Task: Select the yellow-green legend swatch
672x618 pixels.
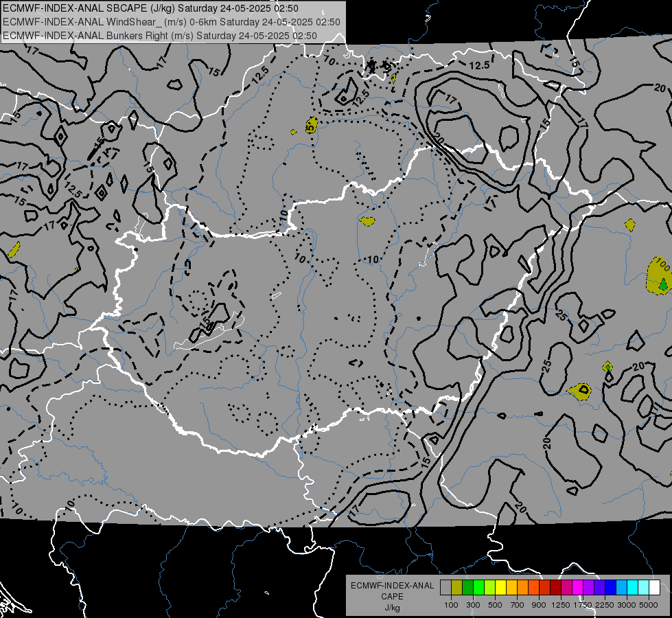Action: click(x=490, y=588)
